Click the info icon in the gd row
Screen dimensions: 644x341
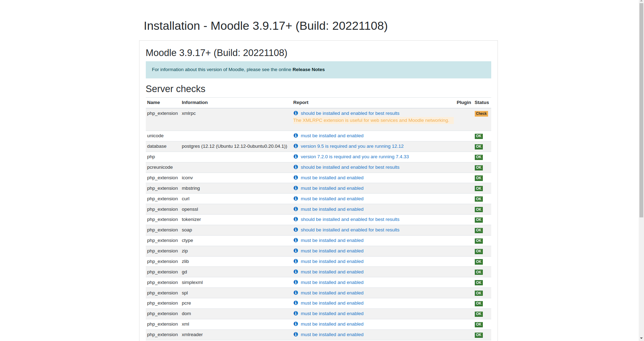pyautogui.click(x=296, y=272)
